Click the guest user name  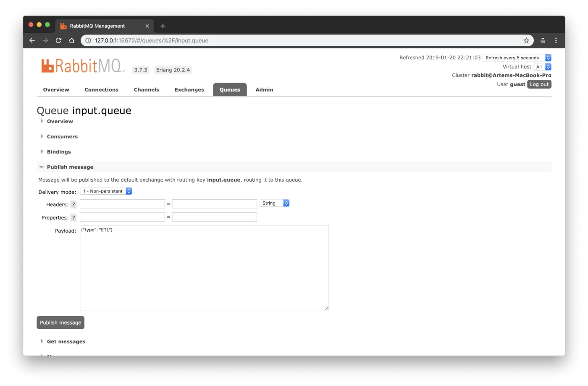[x=517, y=85]
